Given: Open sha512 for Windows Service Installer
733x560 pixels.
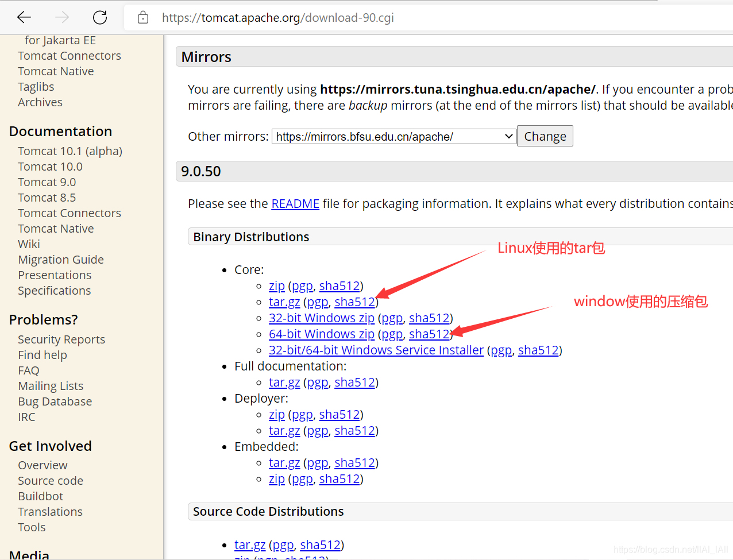Looking at the screenshot, I should click(x=538, y=350).
